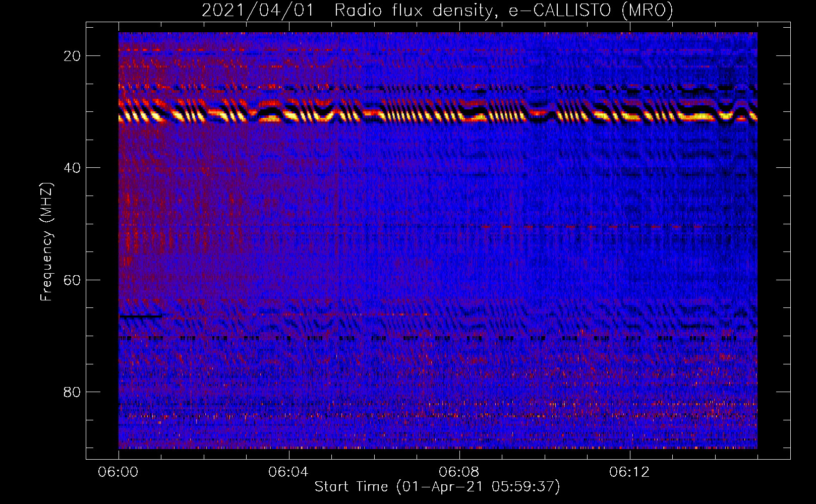Click the 'Start Time (01-Apr-21 05:59:37)' axis label
This screenshot has height=504, width=816.
(x=437, y=487)
